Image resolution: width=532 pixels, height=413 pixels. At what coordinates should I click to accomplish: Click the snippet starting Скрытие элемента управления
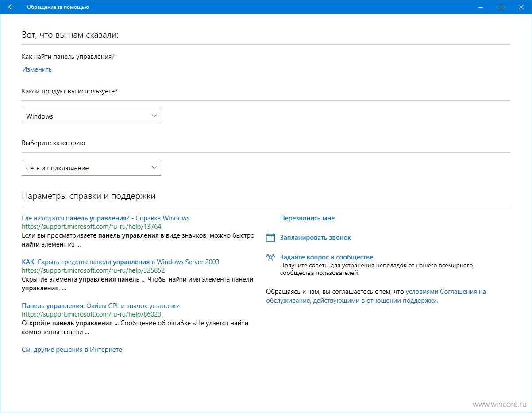click(137, 283)
